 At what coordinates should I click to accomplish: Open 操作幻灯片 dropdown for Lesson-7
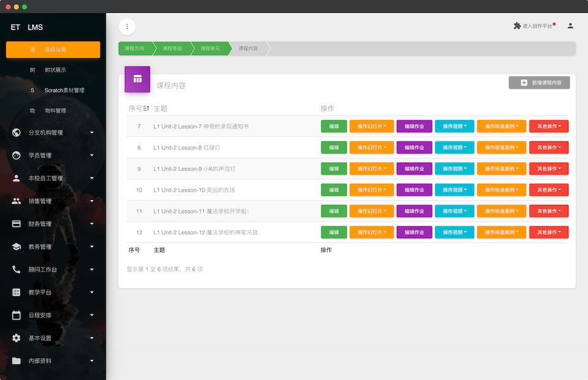[371, 127]
